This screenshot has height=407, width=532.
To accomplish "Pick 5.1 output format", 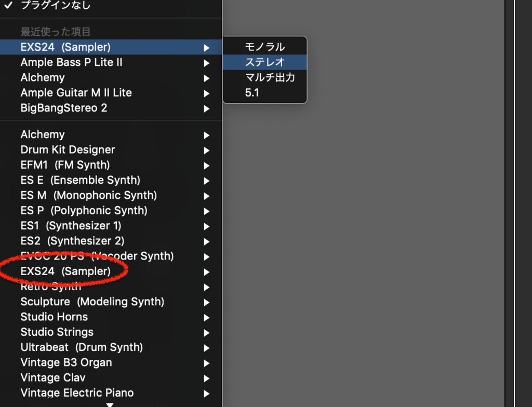I will pos(264,92).
